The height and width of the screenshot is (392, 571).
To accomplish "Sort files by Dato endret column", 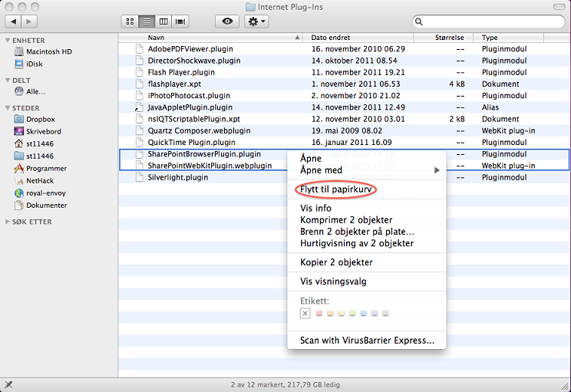I will [357, 37].
